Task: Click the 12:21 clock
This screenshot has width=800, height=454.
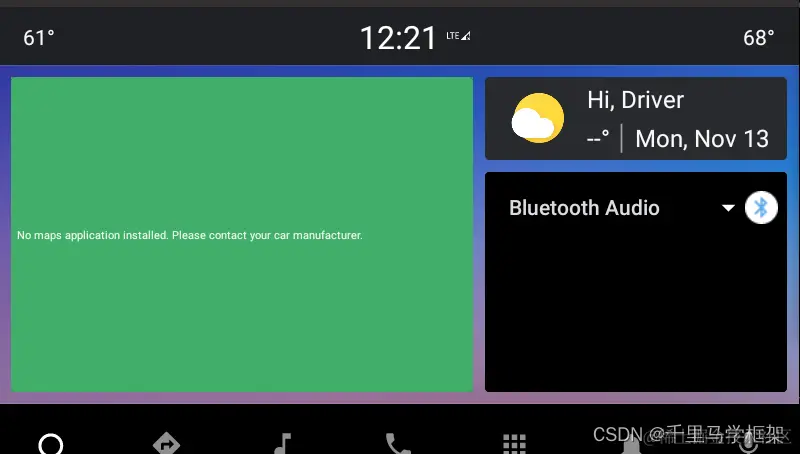Action: pos(398,38)
